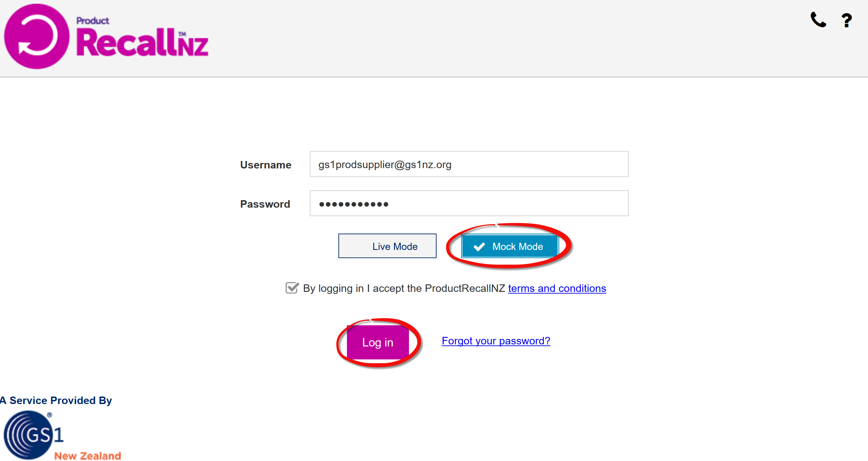Viewport: 868px width, 461px height.
Task: Open help via question mark icon
Action: click(847, 20)
